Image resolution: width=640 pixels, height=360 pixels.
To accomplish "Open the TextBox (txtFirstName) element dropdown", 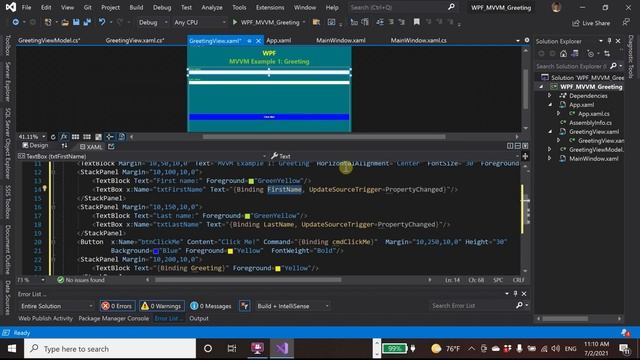I will [x=142, y=156].
